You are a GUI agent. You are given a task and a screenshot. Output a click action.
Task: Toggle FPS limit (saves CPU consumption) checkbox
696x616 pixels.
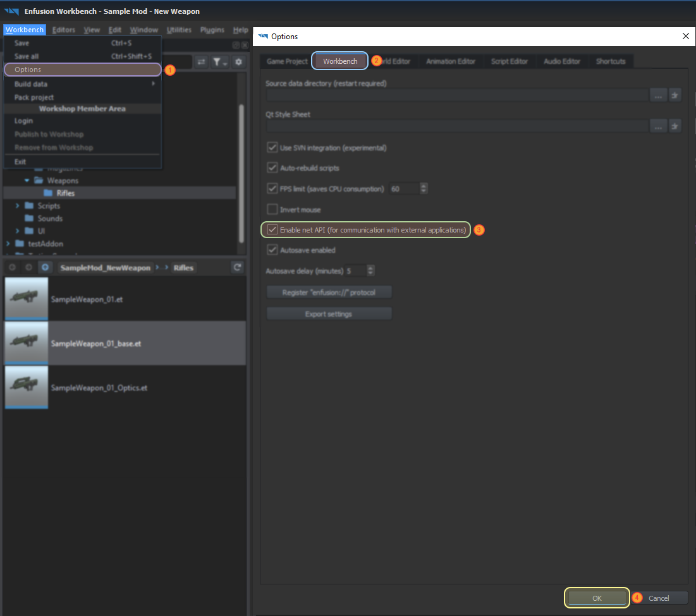click(272, 188)
